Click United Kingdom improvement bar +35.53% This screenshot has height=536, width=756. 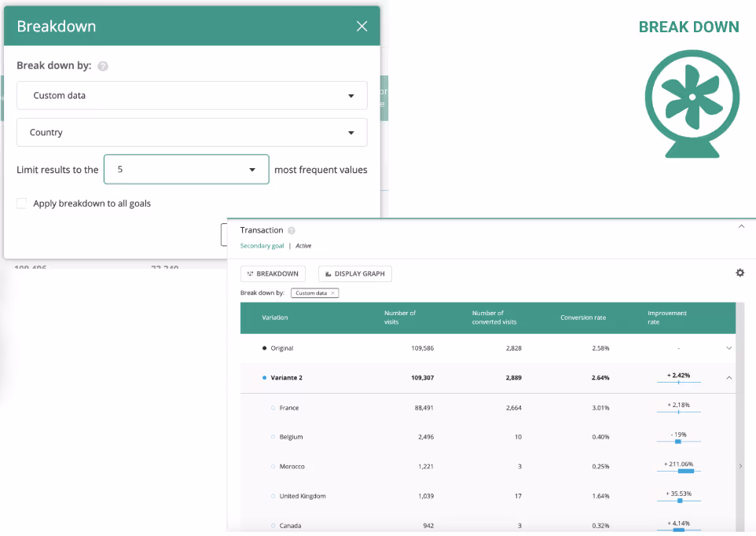pos(678,501)
